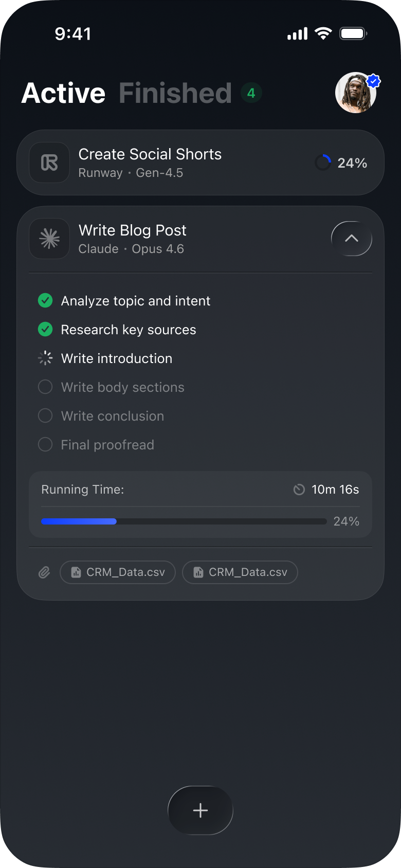This screenshot has height=868, width=401.
Task: Expand the Create Social Shorts card
Action: [200, 162]
